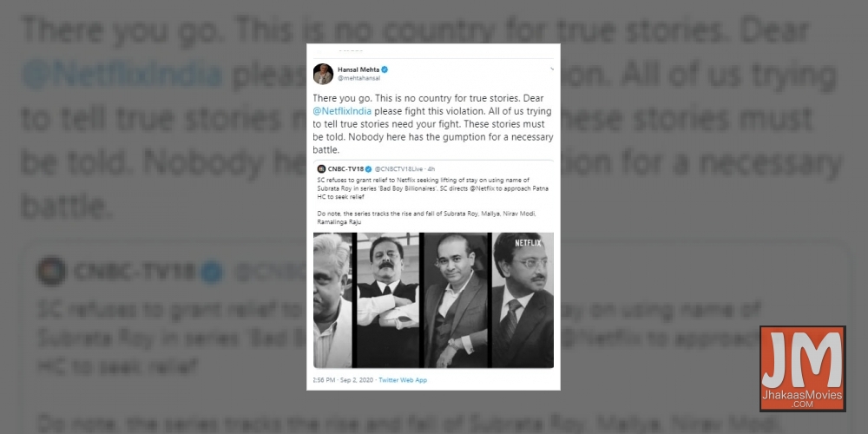The height and width of the screenshot is (434, 868).
Task: Open the CNBC-TV18 round logo avatar
Action: pyautogui.click(x=321, y=169)
